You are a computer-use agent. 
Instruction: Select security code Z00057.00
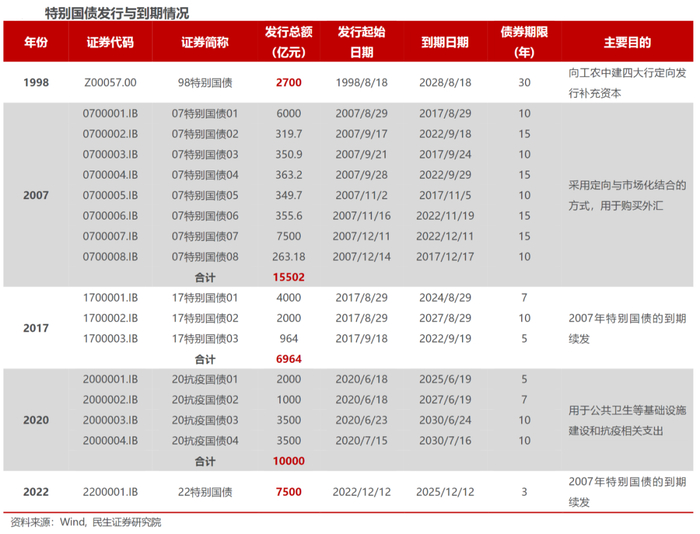pyautogui.click(x=110, y=83)
